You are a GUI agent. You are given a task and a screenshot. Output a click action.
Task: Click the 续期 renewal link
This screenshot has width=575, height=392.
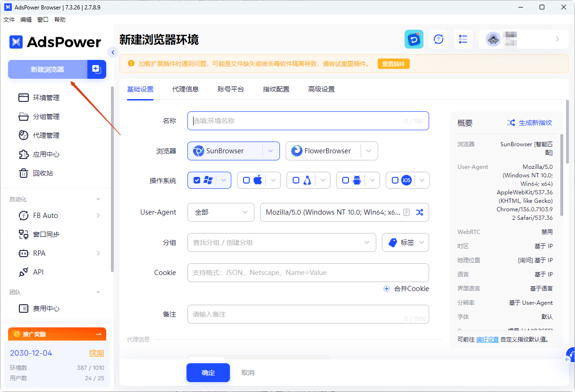(97, 353)
